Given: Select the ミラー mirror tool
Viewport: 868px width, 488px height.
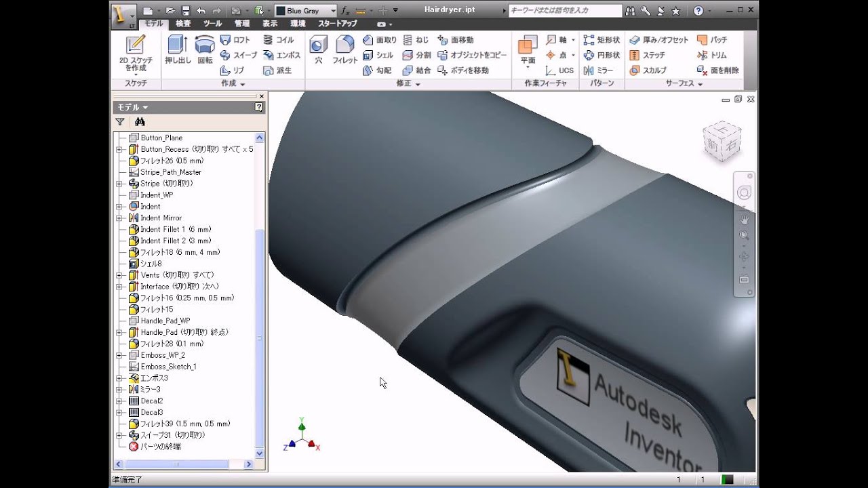Looking at the screenshot, I should pyautogui.click(x=598, y=70).
